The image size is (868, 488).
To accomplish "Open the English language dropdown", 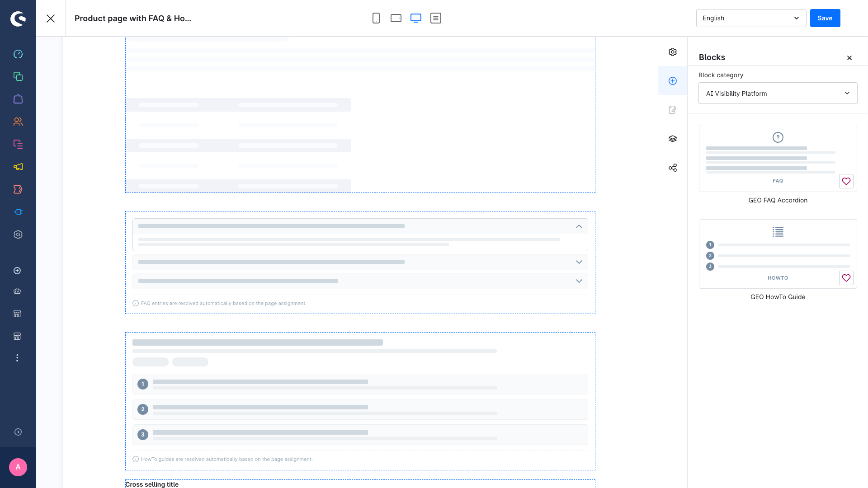I will 751,18.
